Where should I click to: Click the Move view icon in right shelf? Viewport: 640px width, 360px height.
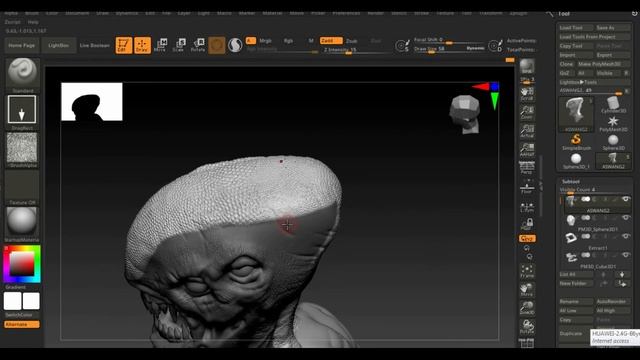tap(527, 290)
